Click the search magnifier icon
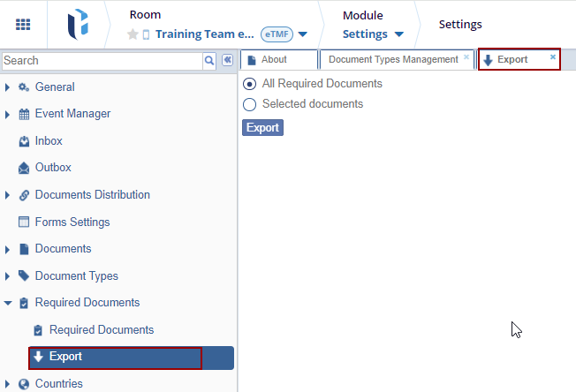 click(x=209, y=60)
